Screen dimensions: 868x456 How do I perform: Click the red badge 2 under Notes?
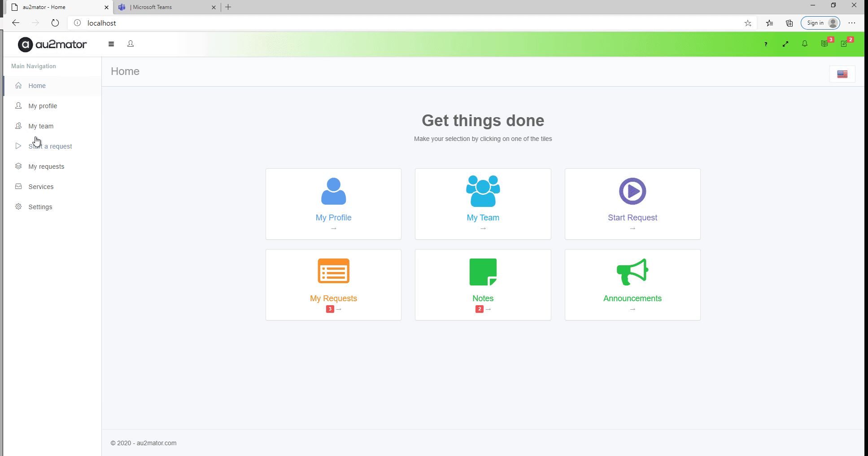point(480,309)
